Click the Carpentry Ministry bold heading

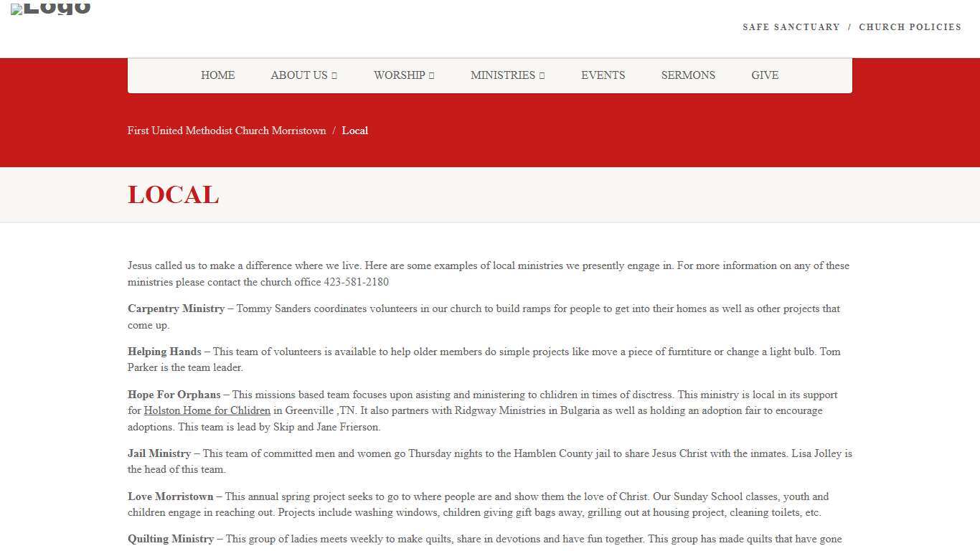[x=176, y=309]
